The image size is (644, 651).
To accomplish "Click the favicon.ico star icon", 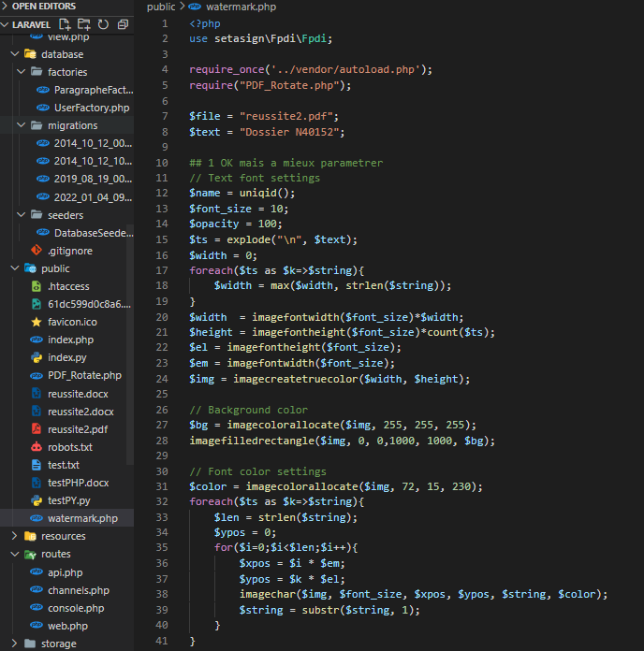I will (x=37, y=322).
